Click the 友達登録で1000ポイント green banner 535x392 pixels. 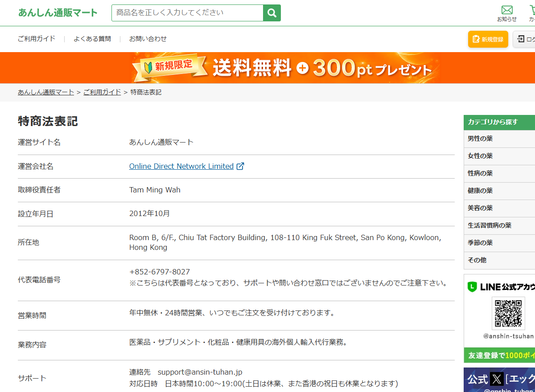(499, 355)
